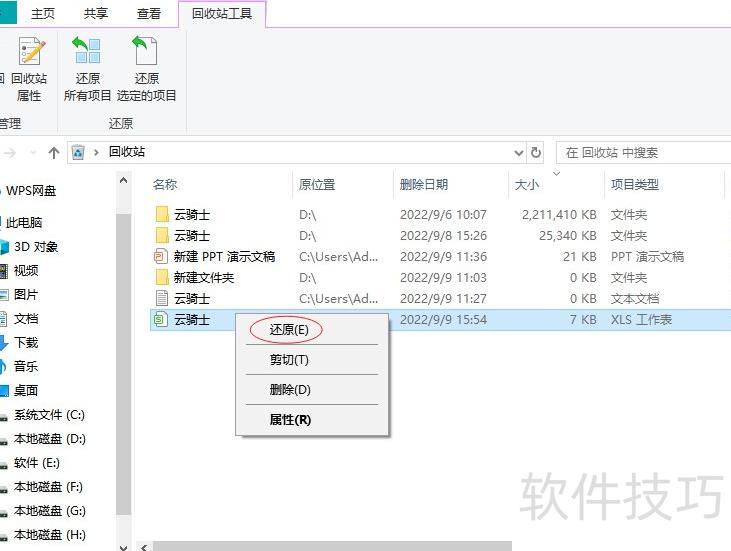Select 新建 PPT 演示文稿 file icon
The width and height of the screenshot is (731, 551).
[160, 256]
